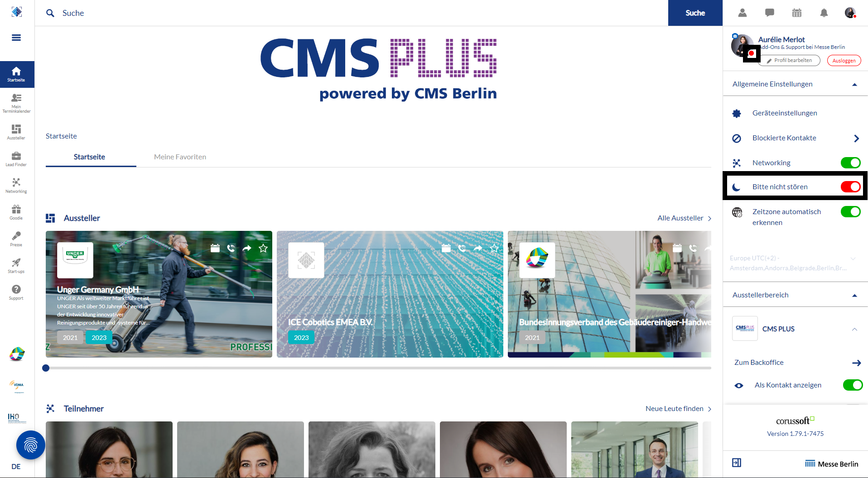Screen dimensions: 868x478
Task: Click the exhibitor carousel slider handle
Action: tap(46, 368)
